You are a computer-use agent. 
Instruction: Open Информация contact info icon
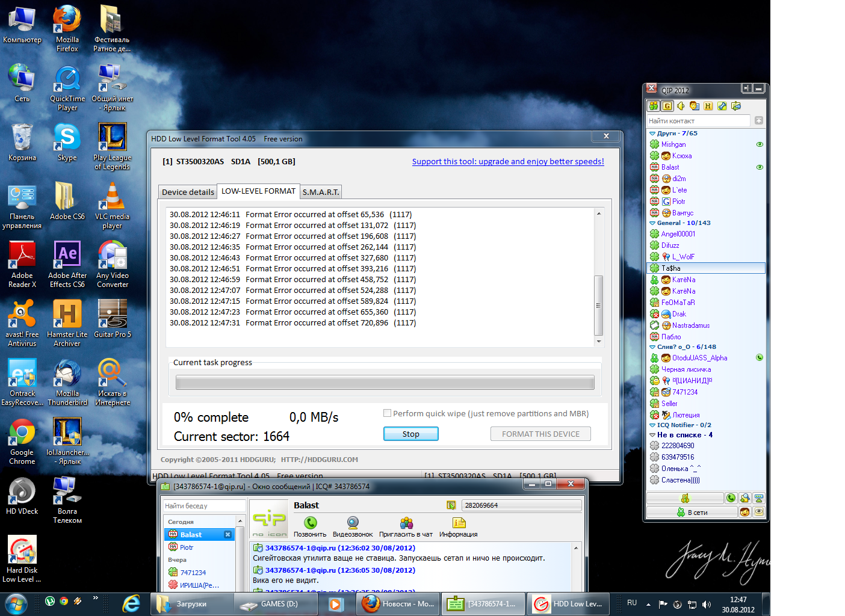point(459,523)
